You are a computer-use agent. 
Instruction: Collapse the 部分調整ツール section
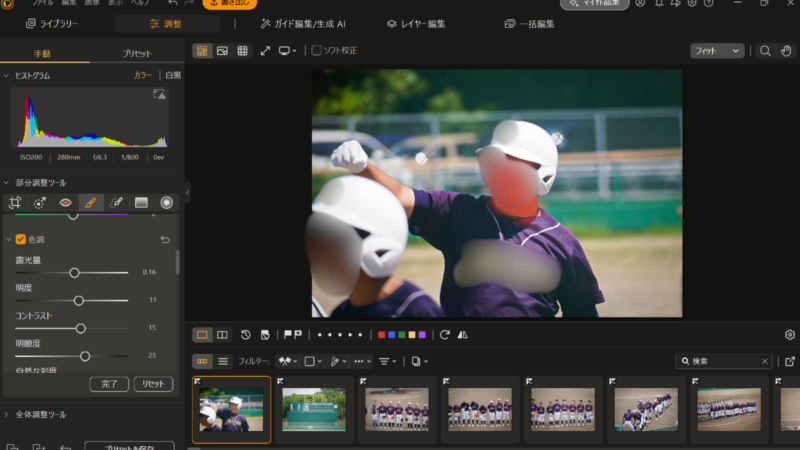[x=6, y=183]
